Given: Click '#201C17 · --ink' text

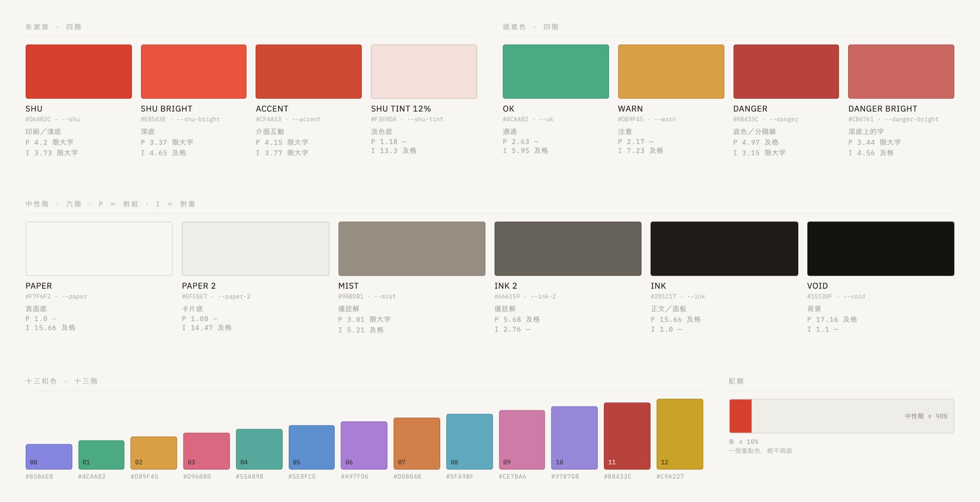Looking at the screenshot, I should [x=678, y=297].
